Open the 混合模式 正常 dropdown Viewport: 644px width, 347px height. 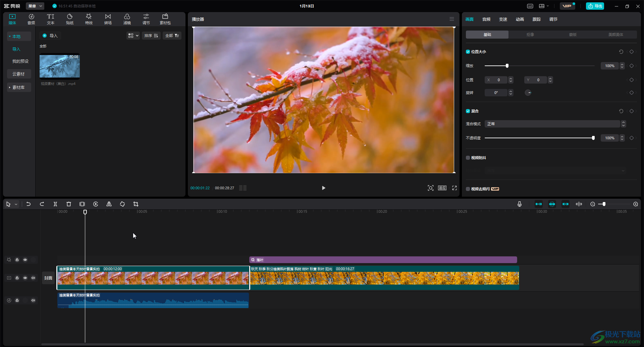555,124
